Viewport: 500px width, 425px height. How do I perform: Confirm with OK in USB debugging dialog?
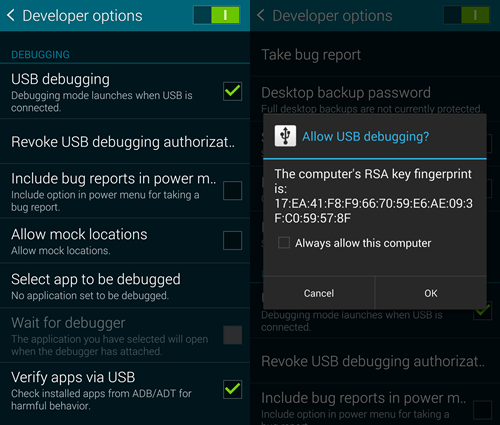point(431,293)
